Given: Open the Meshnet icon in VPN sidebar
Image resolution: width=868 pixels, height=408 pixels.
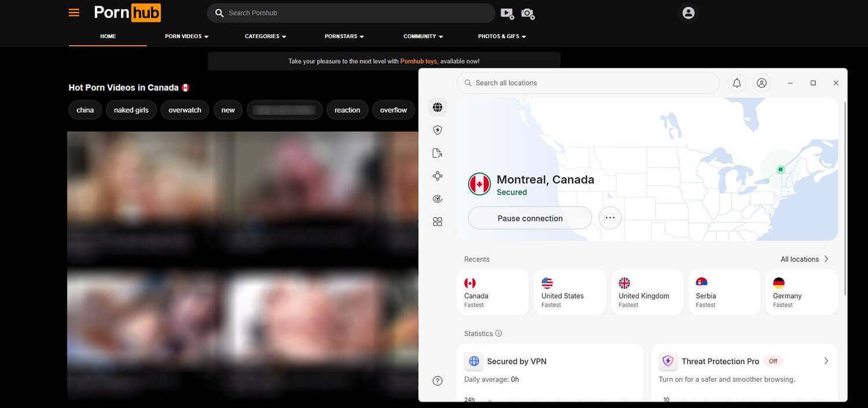Looking at the screenshot, I should point(437,176).
